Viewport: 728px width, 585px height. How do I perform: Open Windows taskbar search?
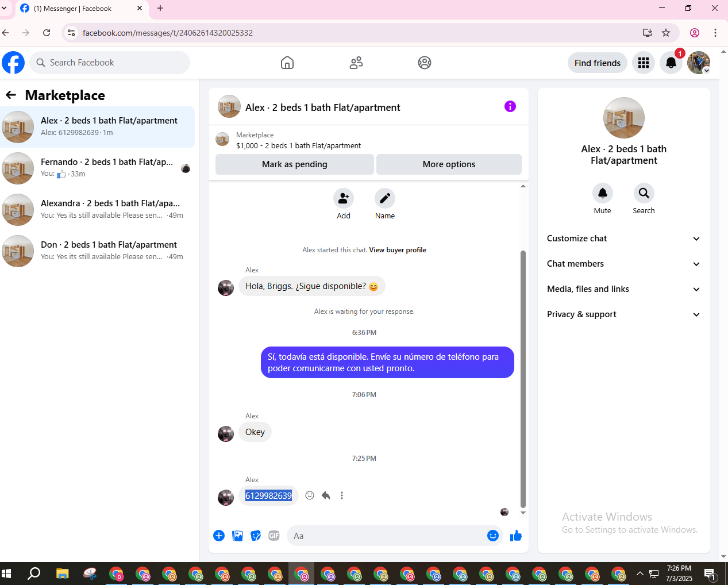point(34,574)
